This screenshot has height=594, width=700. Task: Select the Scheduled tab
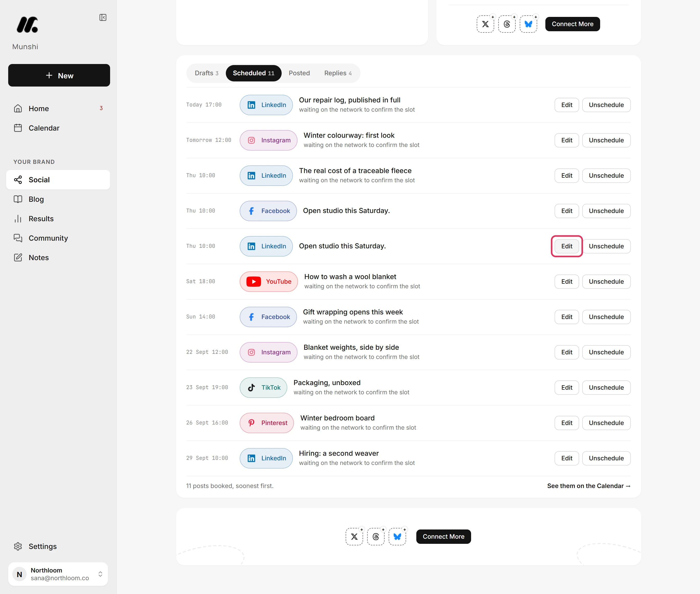(x=253, y=73)
